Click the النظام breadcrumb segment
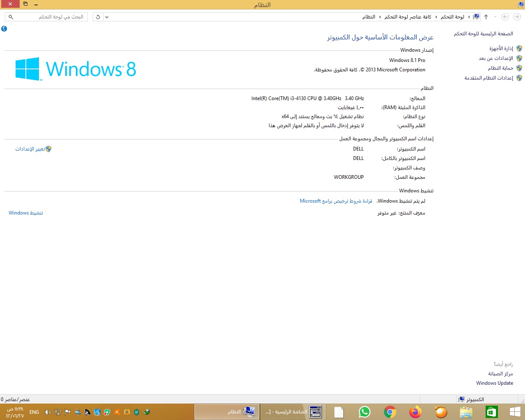Screen dimensions: 525x420 tap(369, 17)
